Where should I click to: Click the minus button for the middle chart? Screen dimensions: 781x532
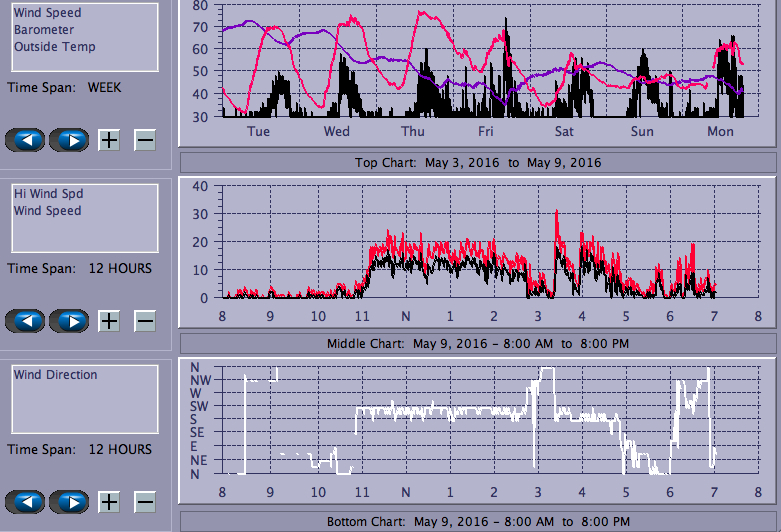coord(145,321)
